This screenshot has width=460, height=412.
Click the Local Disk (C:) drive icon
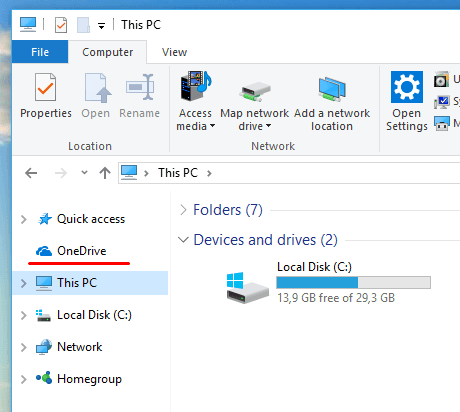point(248,287)
